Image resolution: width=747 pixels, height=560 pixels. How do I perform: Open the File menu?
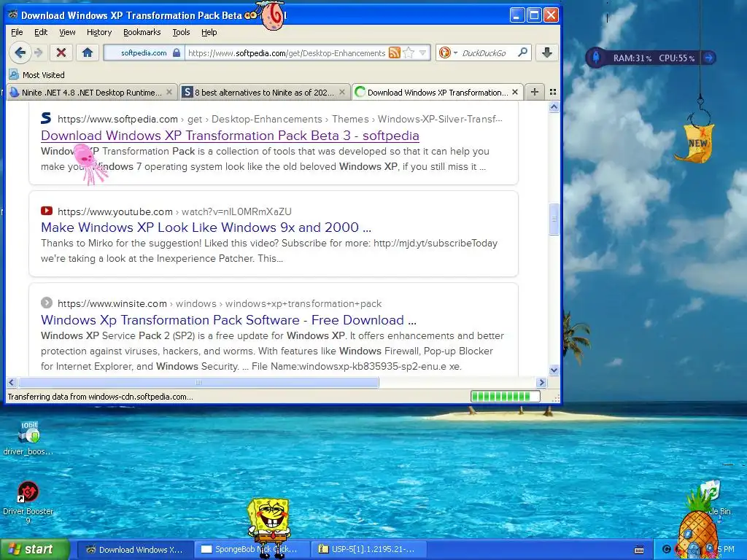coord(17,32)
